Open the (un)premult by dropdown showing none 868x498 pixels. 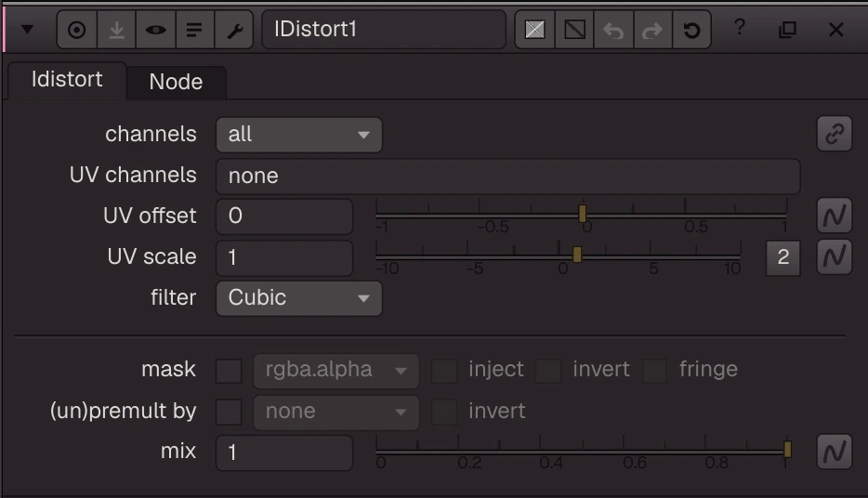[336, 412]
